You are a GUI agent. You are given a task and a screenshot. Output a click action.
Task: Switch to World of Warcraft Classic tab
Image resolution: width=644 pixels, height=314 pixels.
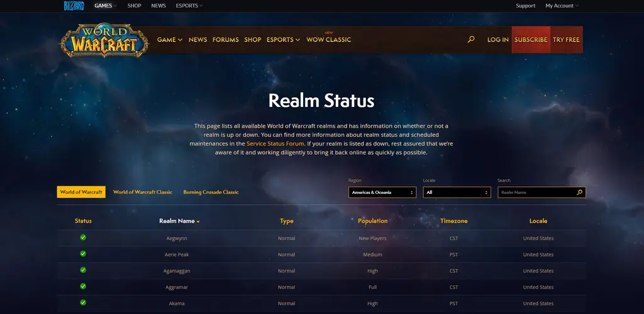pyautogui.click(x=143, y=192)
